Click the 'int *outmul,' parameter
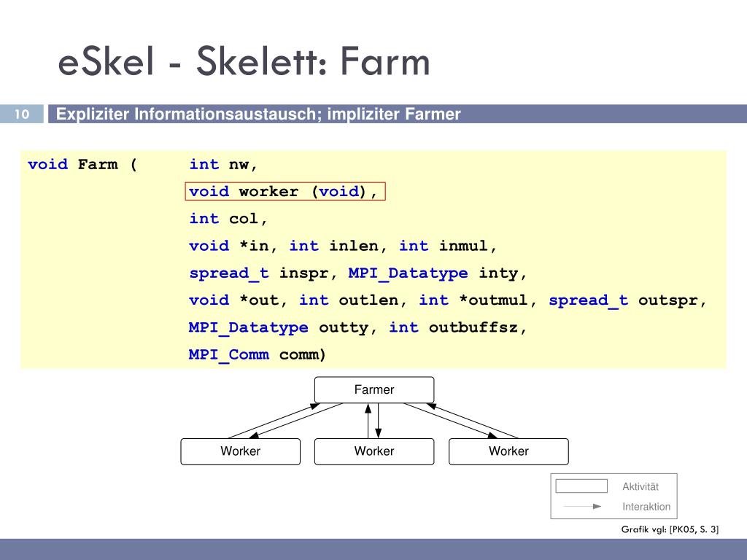 [478, 300]
